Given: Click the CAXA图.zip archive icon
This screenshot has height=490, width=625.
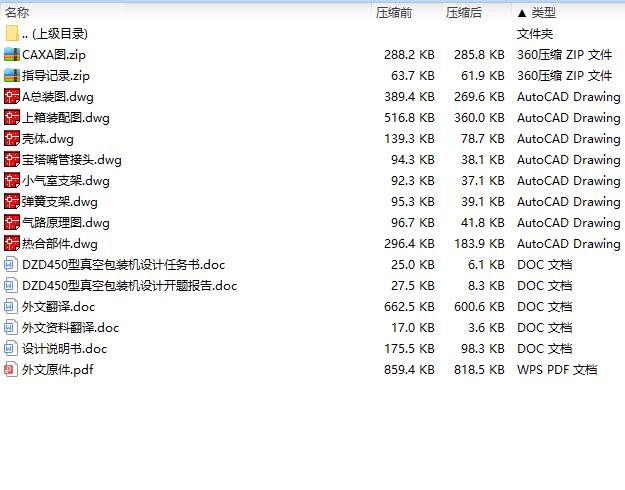Looking at the screenshot, I should click(12, 55).
